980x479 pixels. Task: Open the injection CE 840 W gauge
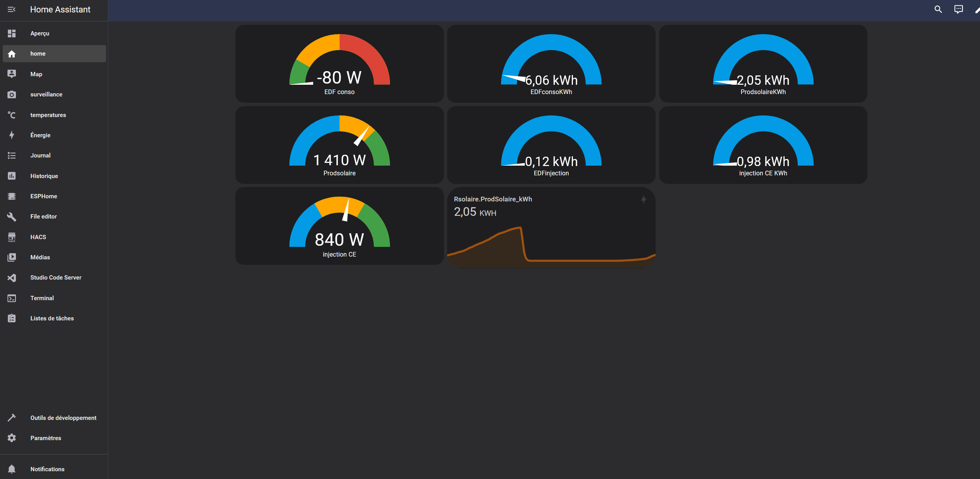pos(339,226)
